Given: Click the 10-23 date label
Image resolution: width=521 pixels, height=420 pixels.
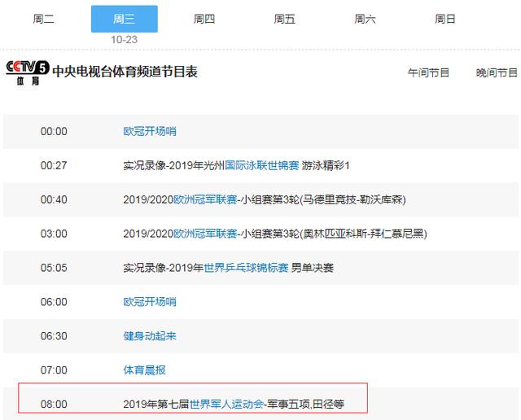Looking at the screenshot, I should [124, 40].
